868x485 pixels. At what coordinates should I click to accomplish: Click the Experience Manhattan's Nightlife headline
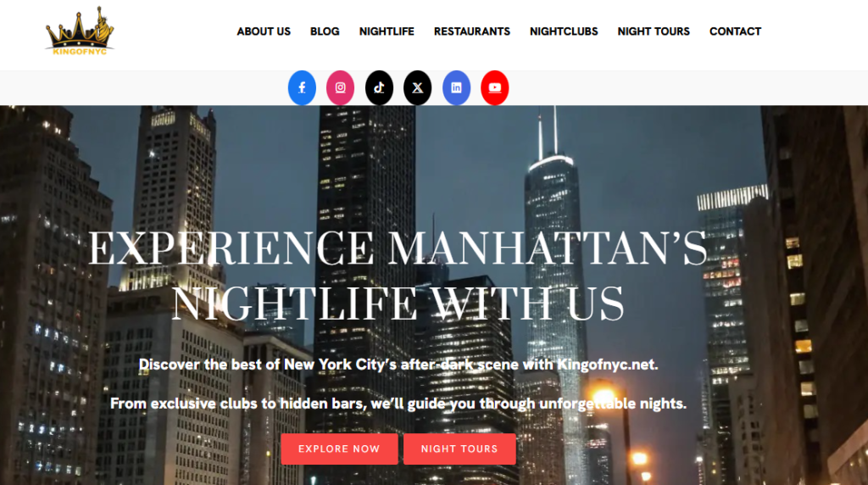pos(398,276)
